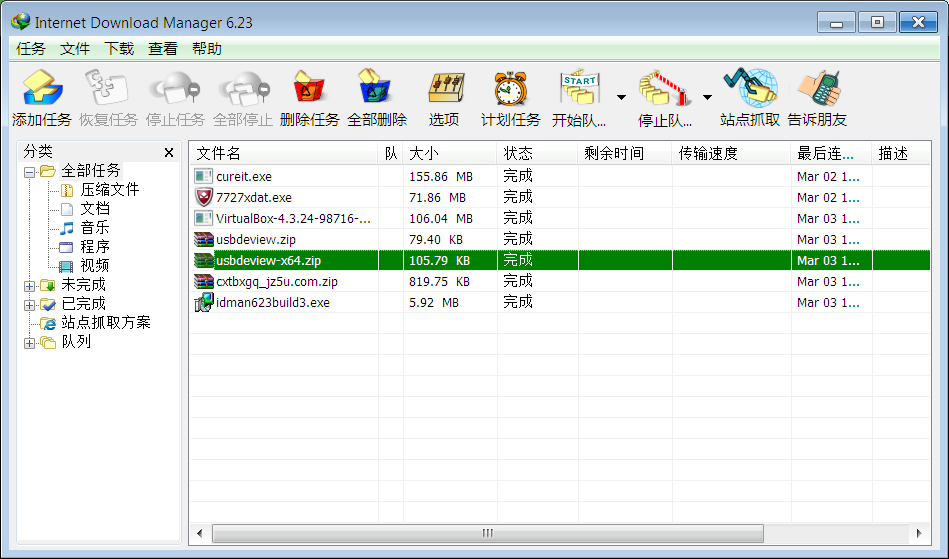Click horizontal scrollbar right arrow
This screenshot has height=559, width=949.
[x=919, y=534]
